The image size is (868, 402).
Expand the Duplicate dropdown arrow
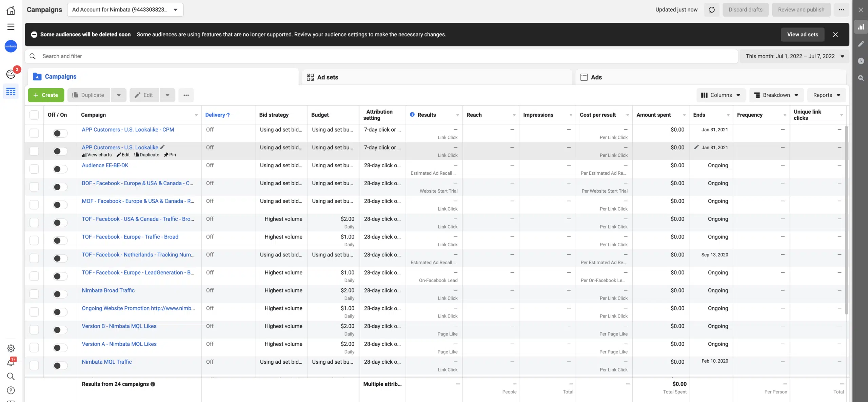pos(119,95)
